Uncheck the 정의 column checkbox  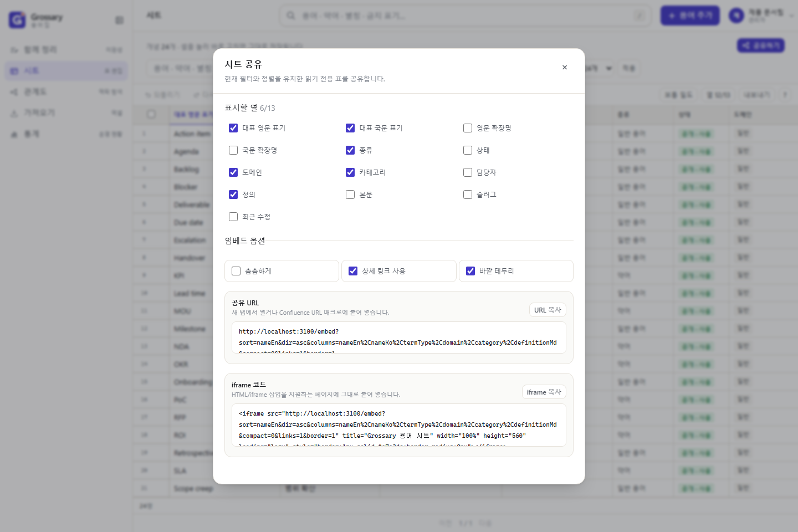point(233,195)
